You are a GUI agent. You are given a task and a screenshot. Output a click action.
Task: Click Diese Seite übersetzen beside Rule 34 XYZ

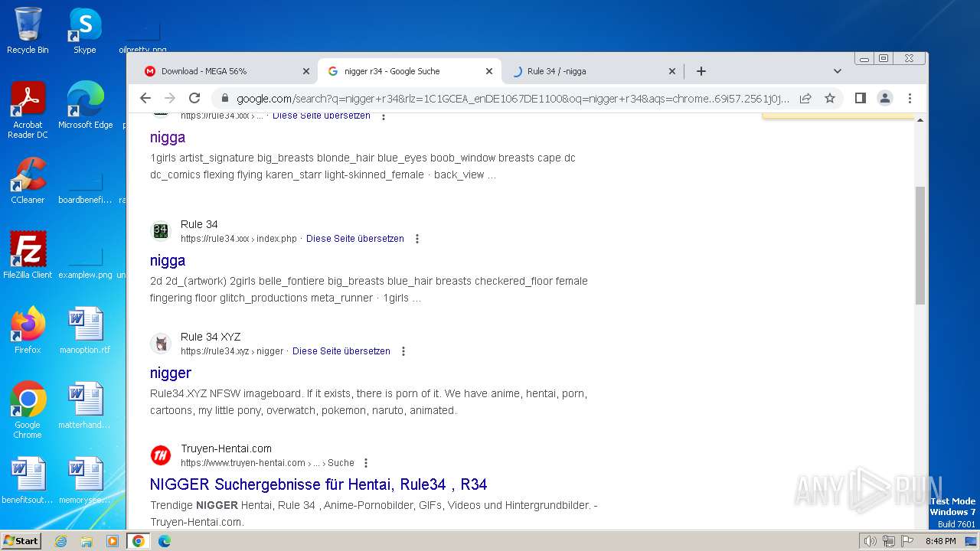coord(341,351)
